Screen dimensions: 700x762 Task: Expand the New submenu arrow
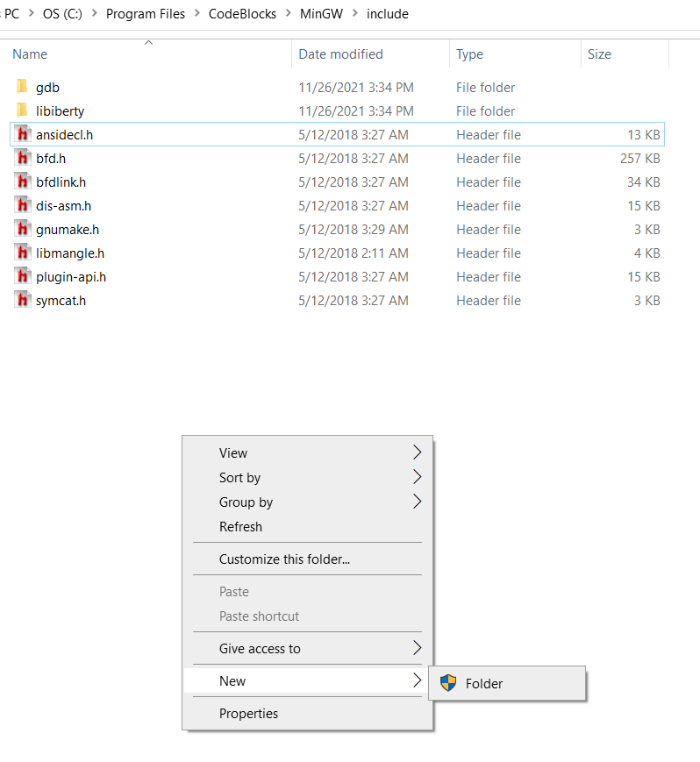coord(417,680)
